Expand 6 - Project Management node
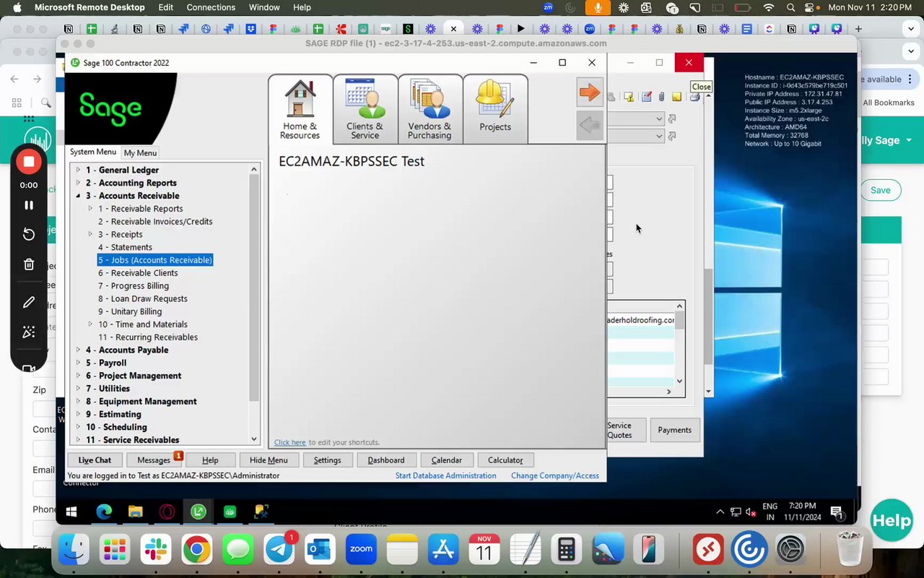924x578 pixels. [78, 376]
